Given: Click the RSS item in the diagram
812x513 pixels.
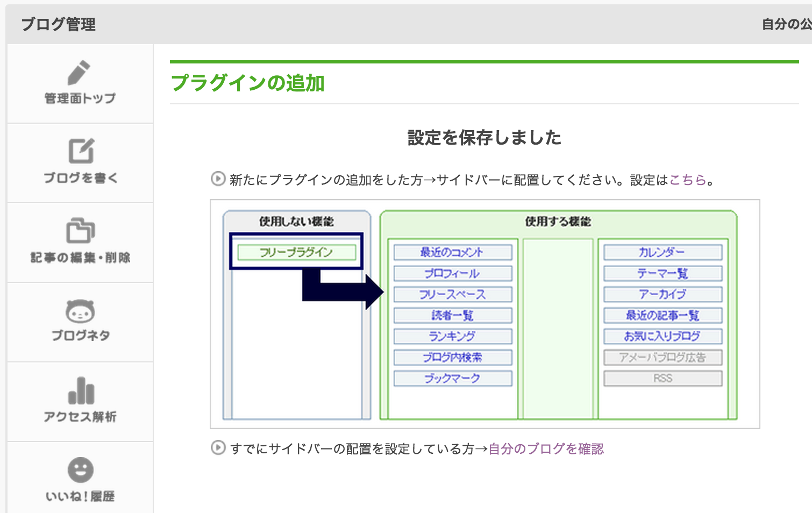Looking at the screenshot, I should point(663,379).
